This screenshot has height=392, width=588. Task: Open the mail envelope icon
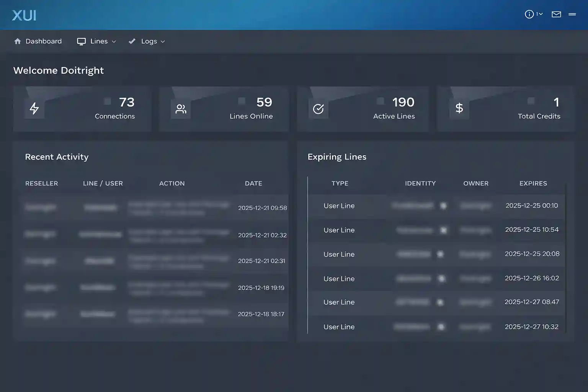(556, 14)
